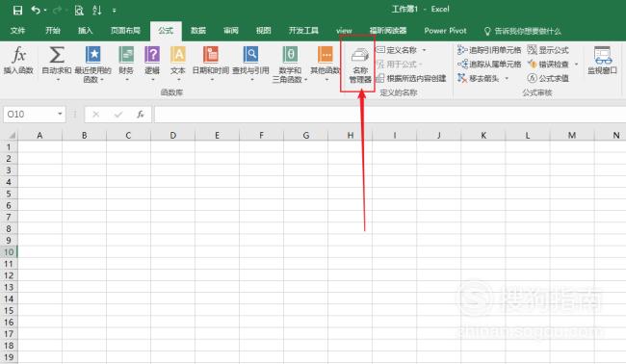626x364 pixels.
Task: Click the Select All corner triangle
Action: pyautogui.click(x=12, y=136)
